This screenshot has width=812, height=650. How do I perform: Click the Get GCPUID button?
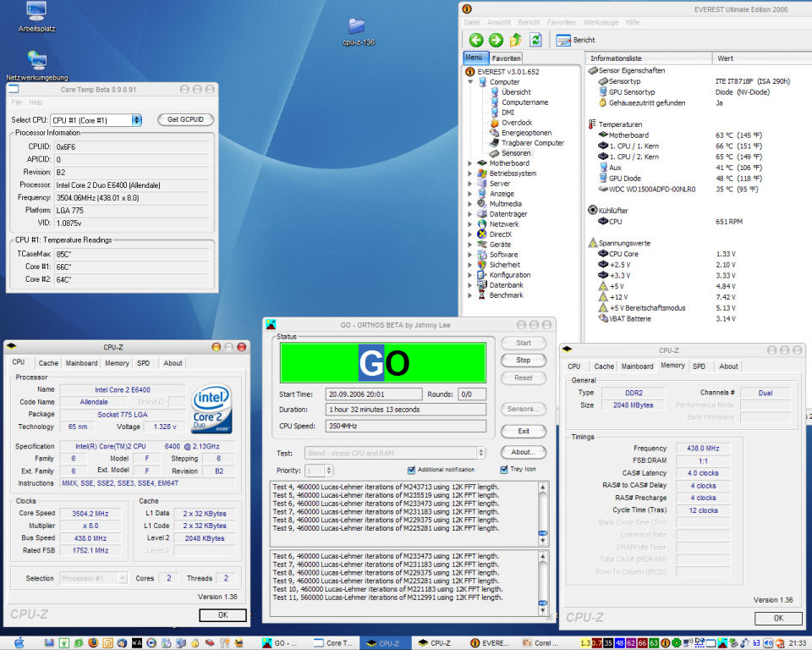coord(185,119)
